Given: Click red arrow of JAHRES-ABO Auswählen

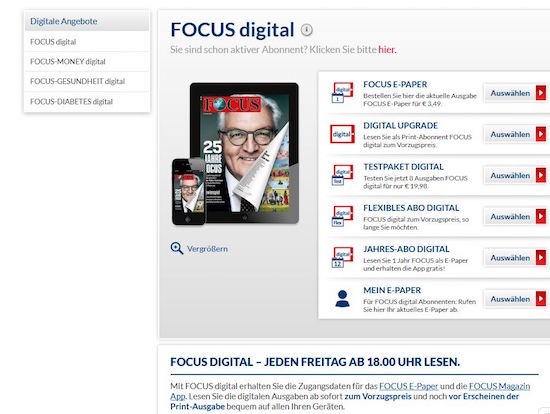Looking at the screenshot, I should click(541, 258).
